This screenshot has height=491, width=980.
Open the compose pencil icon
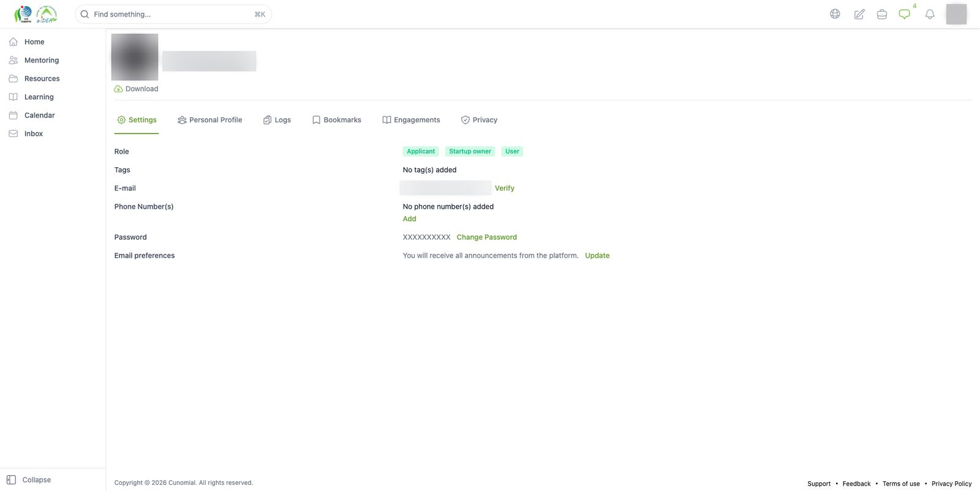859,14
